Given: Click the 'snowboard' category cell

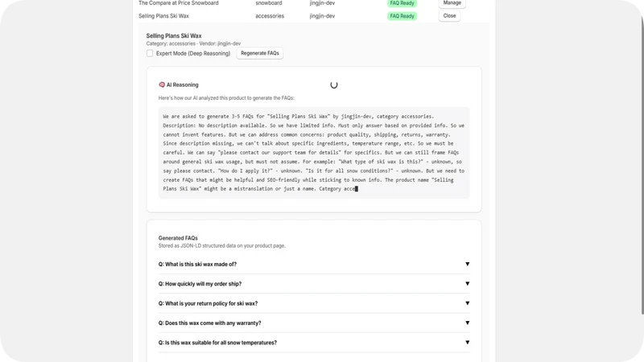Looking at the screenshot, I should (x=269, y=3).
